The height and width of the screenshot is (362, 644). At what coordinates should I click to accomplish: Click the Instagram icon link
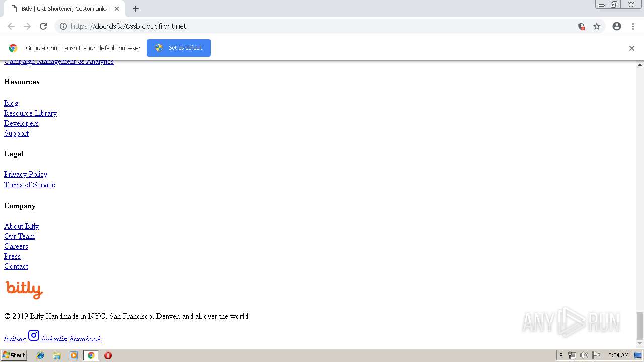[x=34, y=335]
